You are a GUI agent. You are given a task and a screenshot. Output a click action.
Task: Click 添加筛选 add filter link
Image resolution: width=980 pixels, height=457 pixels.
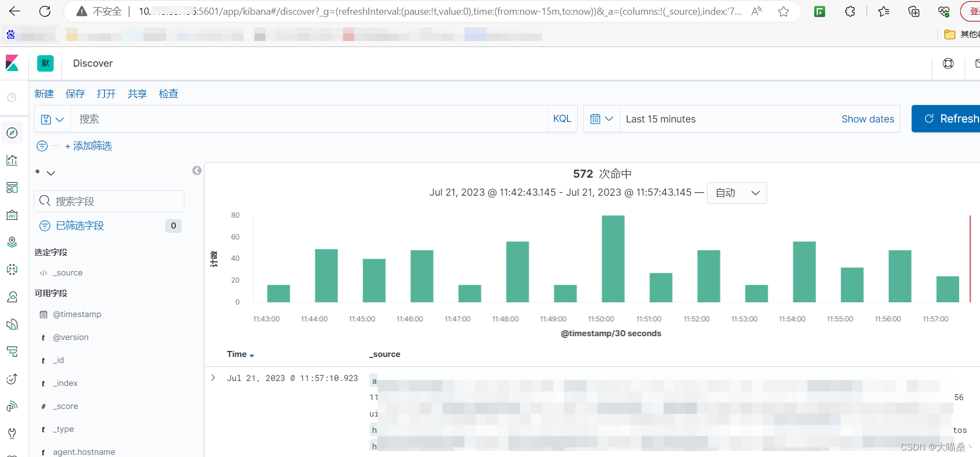click(x=89, y=146)
